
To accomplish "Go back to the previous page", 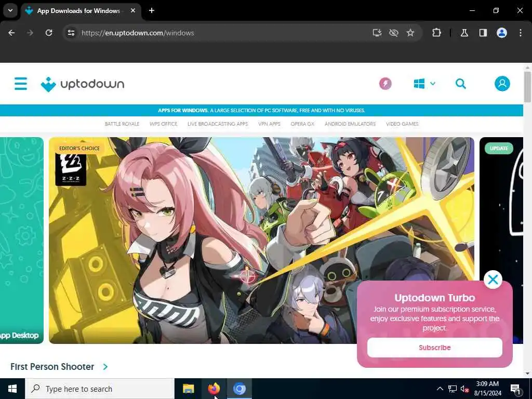I will pos(11,33).
